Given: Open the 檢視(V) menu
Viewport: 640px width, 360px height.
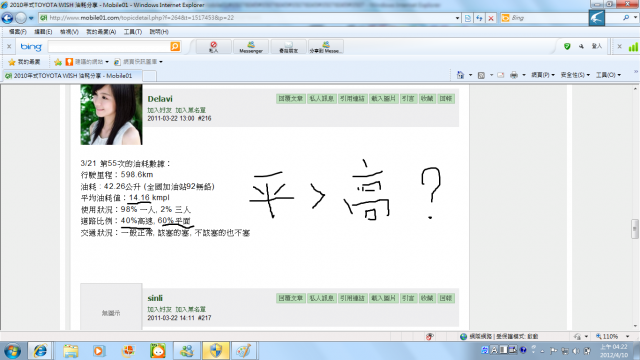Looking at the screenshot, I should click(x=69, y=32).
